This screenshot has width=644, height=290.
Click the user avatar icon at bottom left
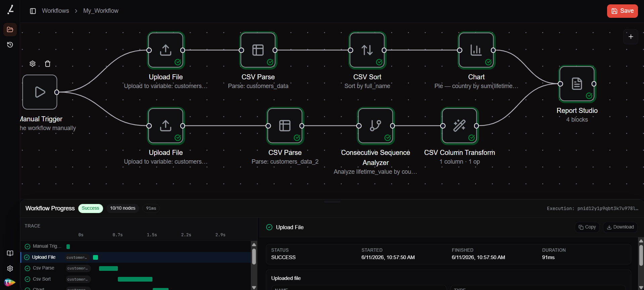pos(9,282)
